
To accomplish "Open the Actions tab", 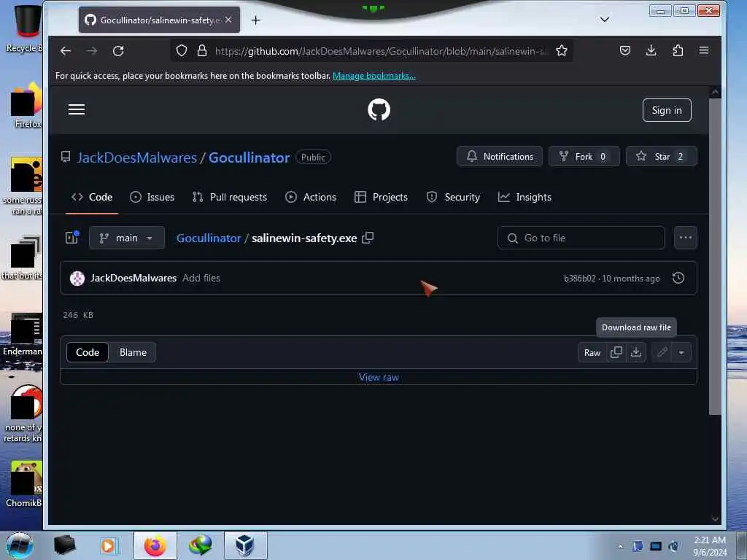I will click(311, 197).
